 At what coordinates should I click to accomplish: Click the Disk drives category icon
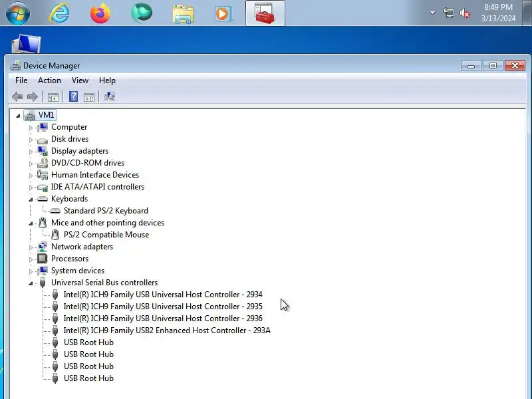[x=43, y=140]
